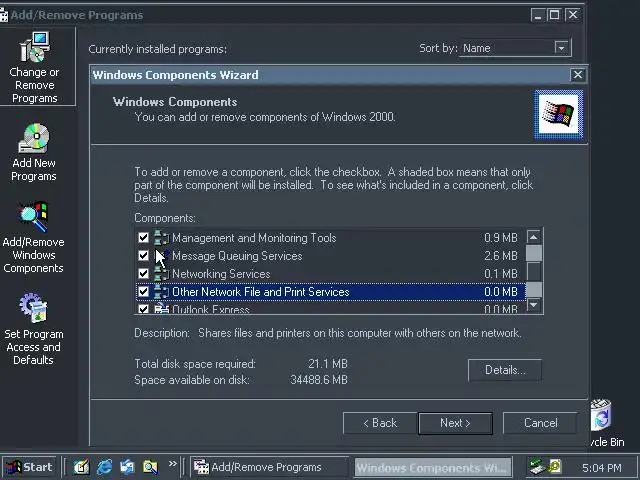
Task: Select the Networking Services row text
Action: click(221, 273)
